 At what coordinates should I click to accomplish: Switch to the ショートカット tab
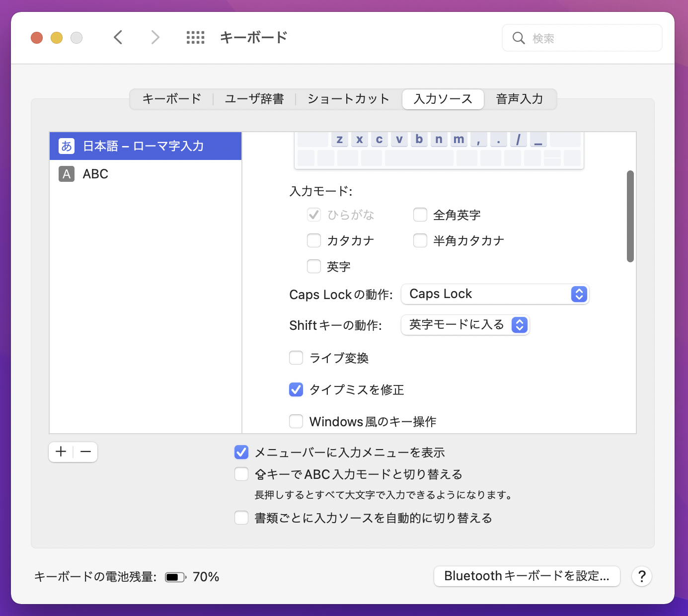[348, 99]
